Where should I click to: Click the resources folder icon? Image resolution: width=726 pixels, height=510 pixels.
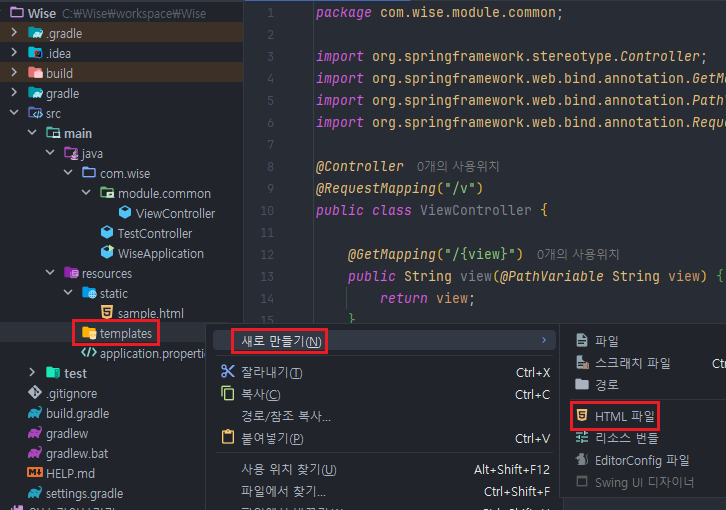[71, 273]
